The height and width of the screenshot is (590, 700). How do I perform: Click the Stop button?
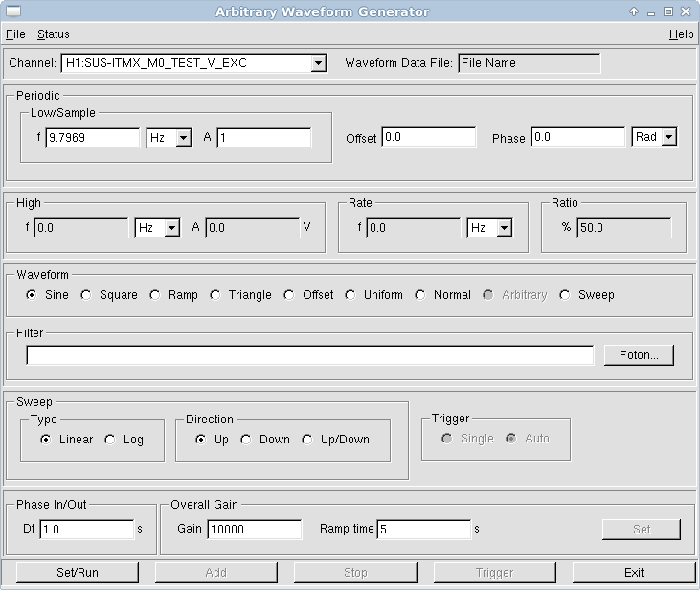pyautogui.click(x=355, y=573)
